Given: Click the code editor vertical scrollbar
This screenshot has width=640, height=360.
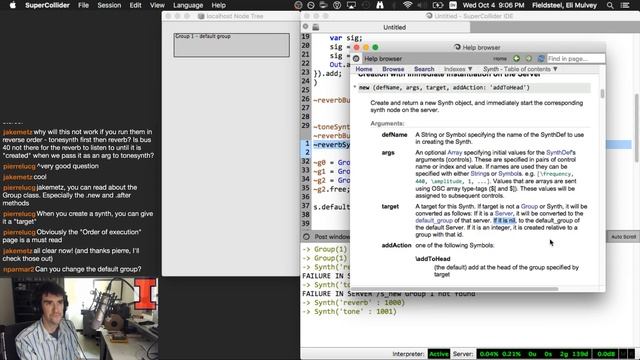Looking at the screenshot, I should point(636,127).
